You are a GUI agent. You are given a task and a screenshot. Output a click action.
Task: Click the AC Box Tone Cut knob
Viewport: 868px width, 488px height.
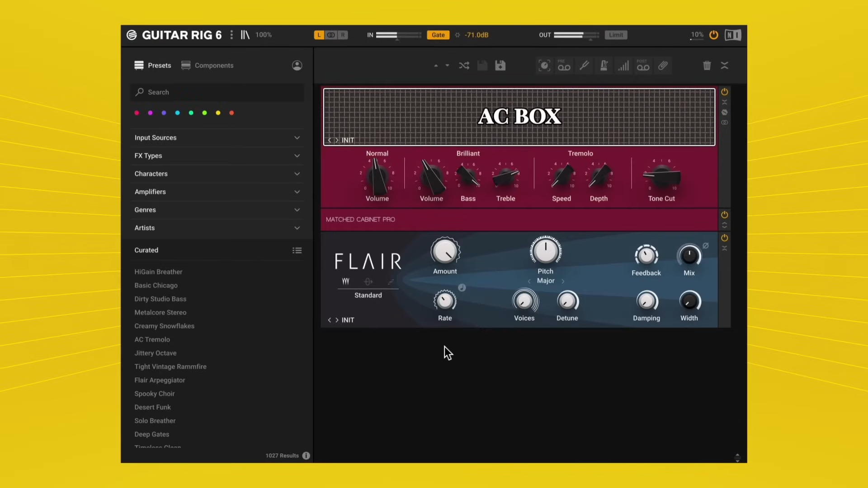coord(661,176)
